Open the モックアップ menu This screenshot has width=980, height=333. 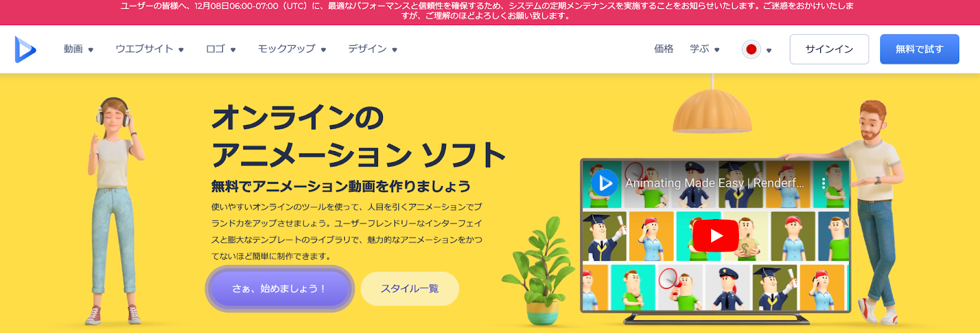pos(292,49)
